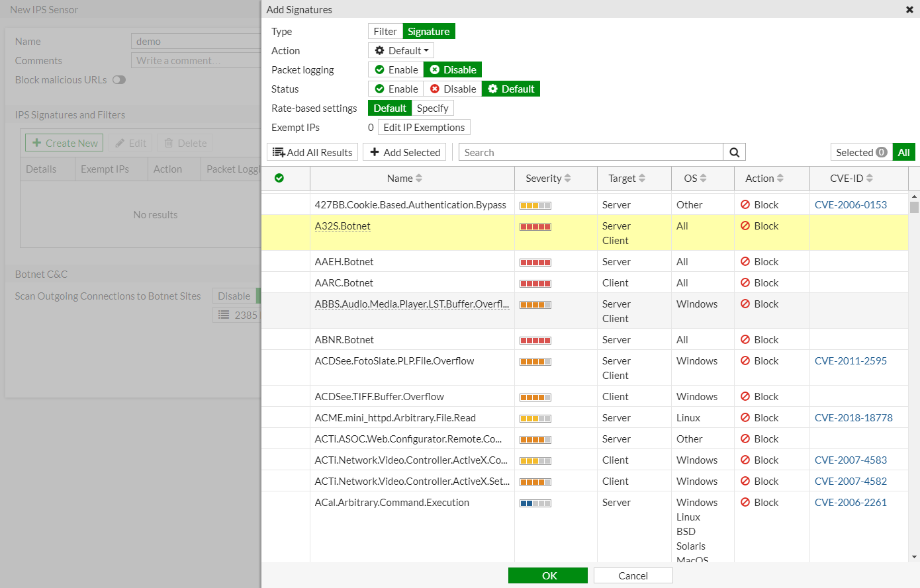Click the search magnifier icon
The height and width of the screenshot is (588, 920).
point(734,152)
